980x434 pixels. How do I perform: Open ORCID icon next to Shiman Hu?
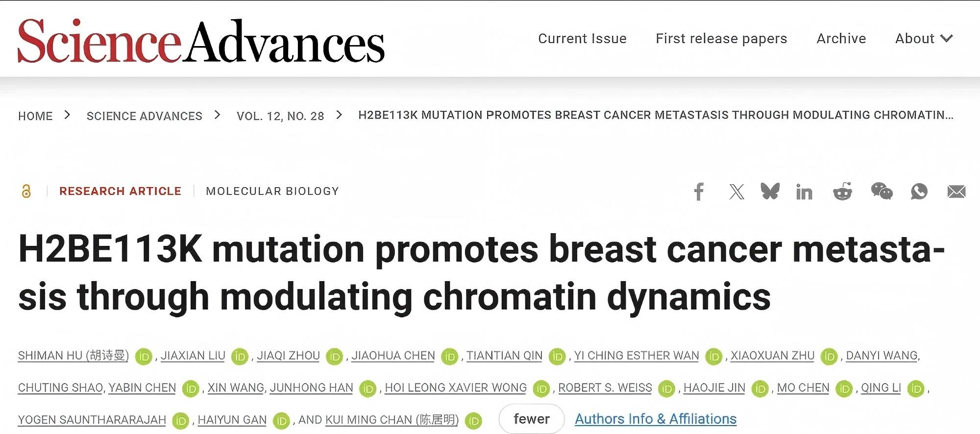(144, 357)
